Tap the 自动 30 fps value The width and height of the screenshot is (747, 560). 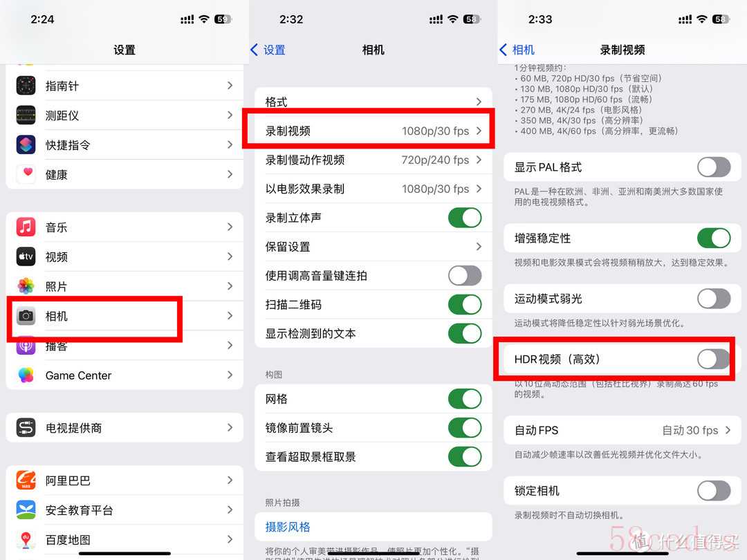click(690, 431)
